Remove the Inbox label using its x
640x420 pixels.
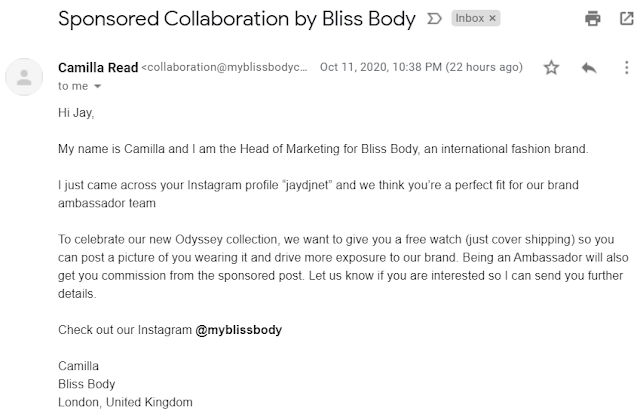pos(493,19)
